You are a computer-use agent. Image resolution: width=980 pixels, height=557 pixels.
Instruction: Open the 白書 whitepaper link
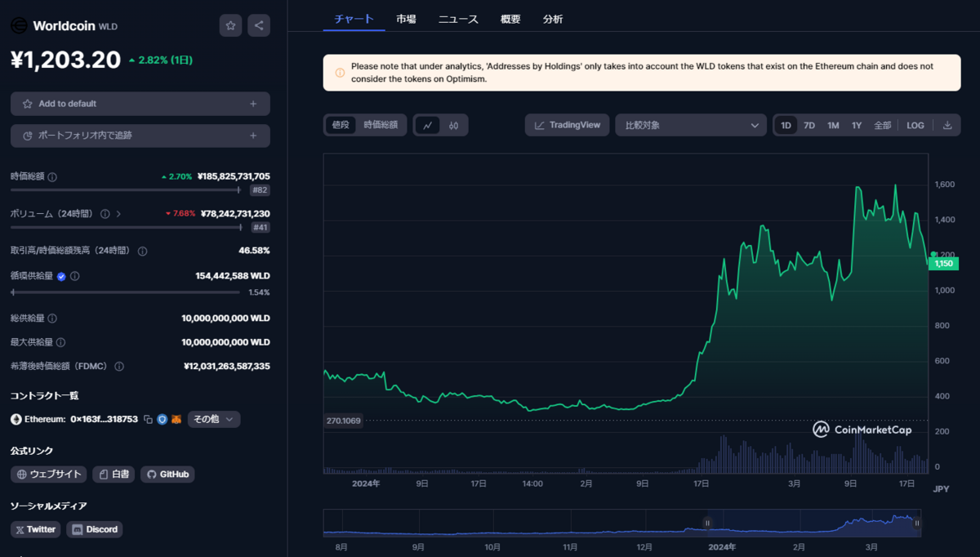(x=114, y=475)
